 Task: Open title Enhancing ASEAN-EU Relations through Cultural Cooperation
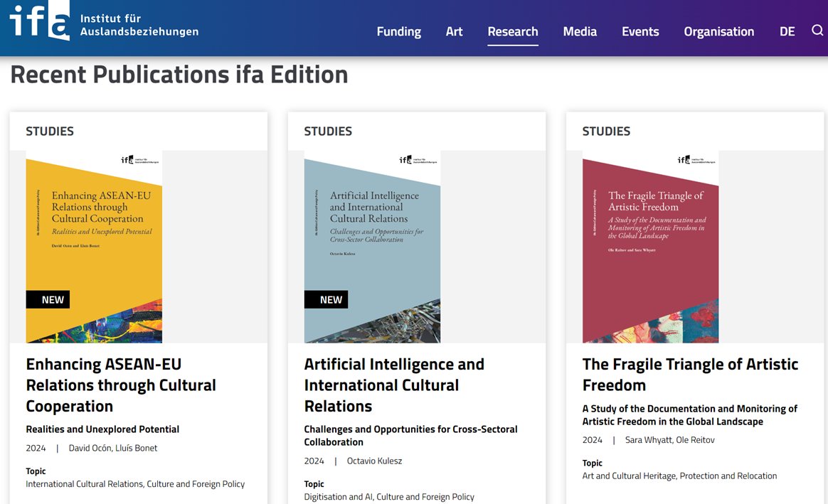coord(121,385)
